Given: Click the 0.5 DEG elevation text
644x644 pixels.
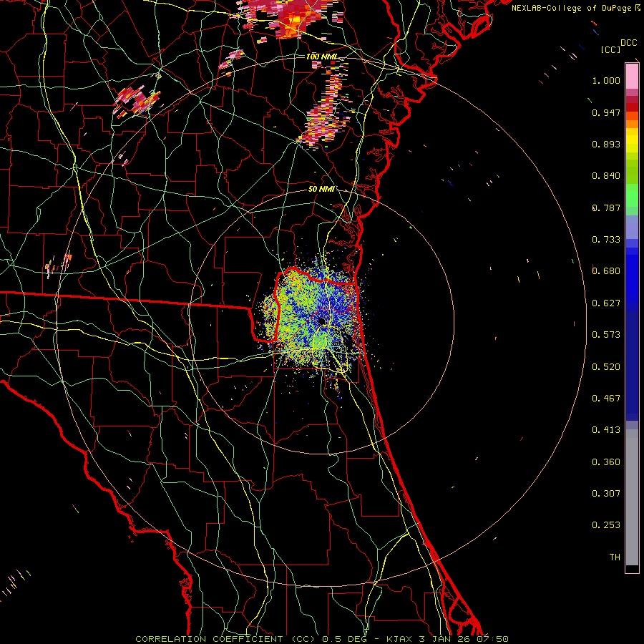Looking at the screenshot, I should (346, 639).
